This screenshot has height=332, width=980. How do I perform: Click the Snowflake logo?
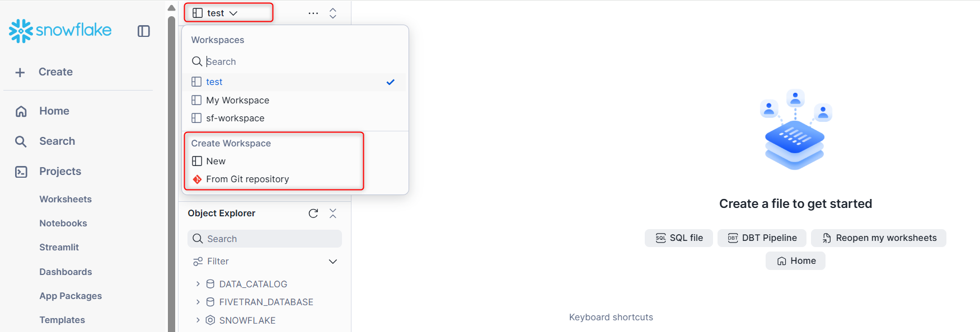(x=60, y=31)
